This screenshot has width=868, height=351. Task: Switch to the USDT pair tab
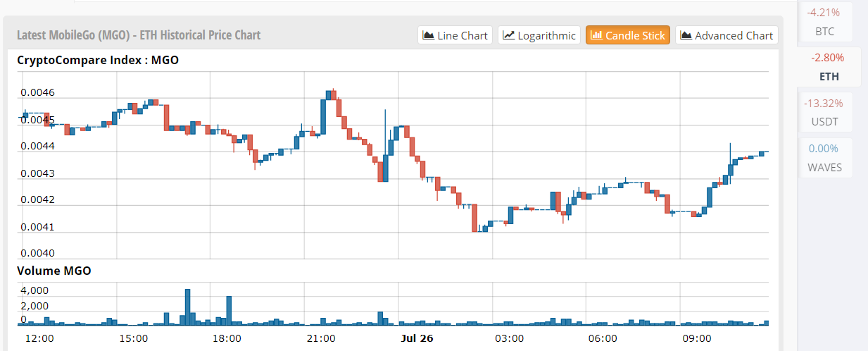tap(824, 112)
